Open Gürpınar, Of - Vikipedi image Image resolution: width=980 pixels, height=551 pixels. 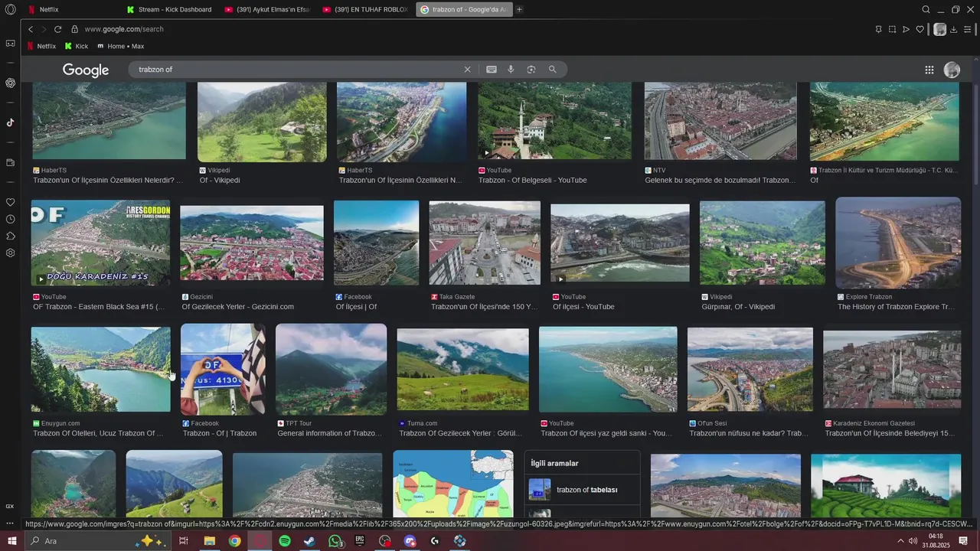[x=763, y=243]
